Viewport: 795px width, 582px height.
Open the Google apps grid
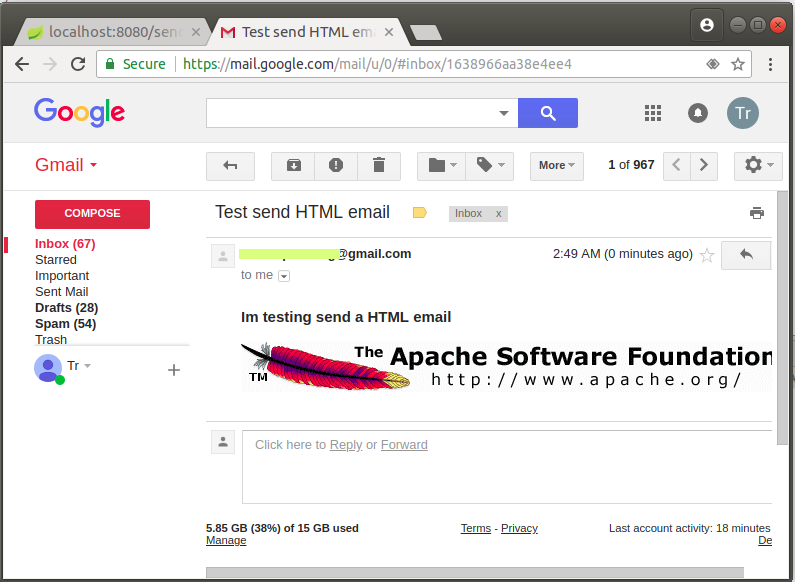pos(653,113)
